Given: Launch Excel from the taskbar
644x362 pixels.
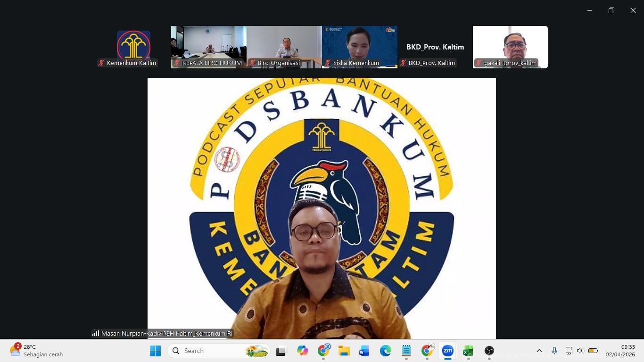Looking at the screenshot, I should (x=468, y=351).
